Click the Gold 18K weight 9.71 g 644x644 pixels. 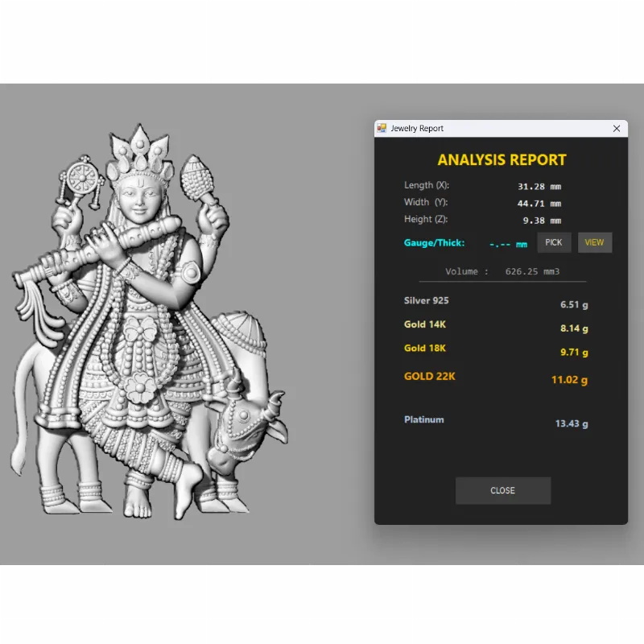[574, 353]
